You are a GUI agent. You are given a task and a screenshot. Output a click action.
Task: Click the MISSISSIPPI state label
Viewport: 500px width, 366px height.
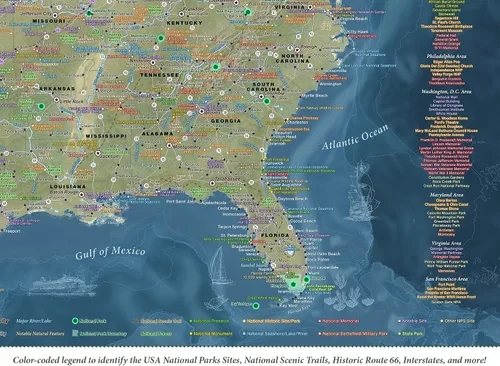pos(106,136)
